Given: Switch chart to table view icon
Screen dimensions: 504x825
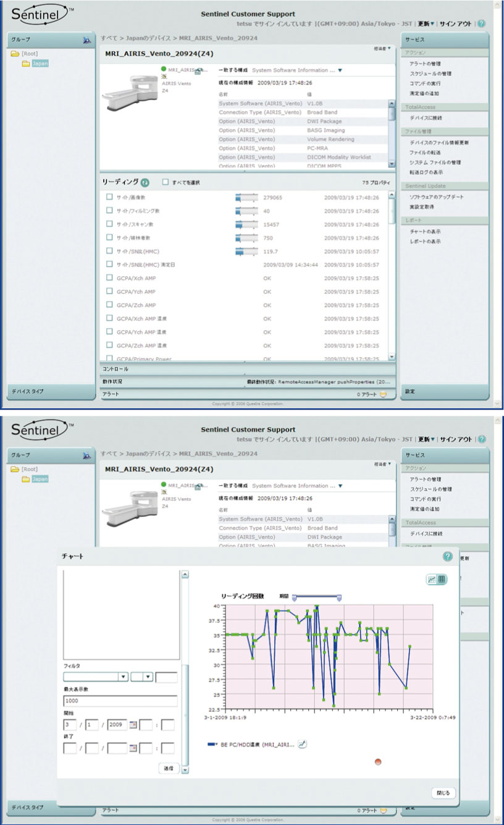Looking at the screenshot, I should pyautogui.click(x=442, y=579).
